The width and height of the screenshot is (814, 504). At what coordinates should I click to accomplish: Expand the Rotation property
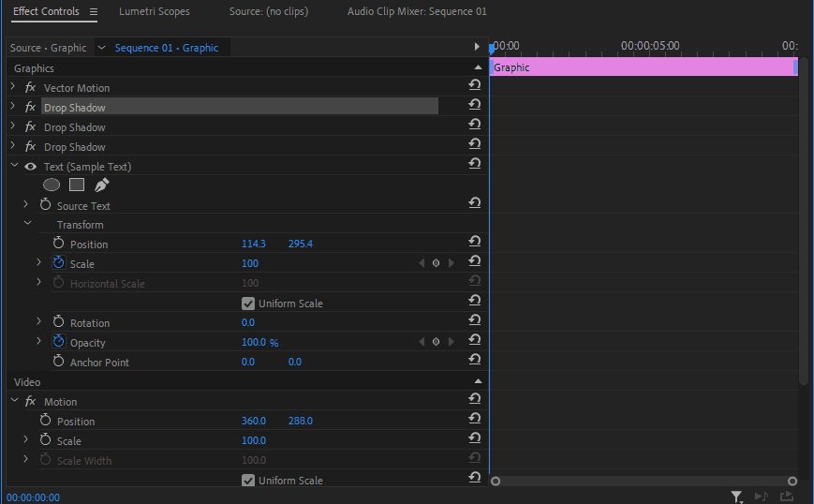coord(39,321)
